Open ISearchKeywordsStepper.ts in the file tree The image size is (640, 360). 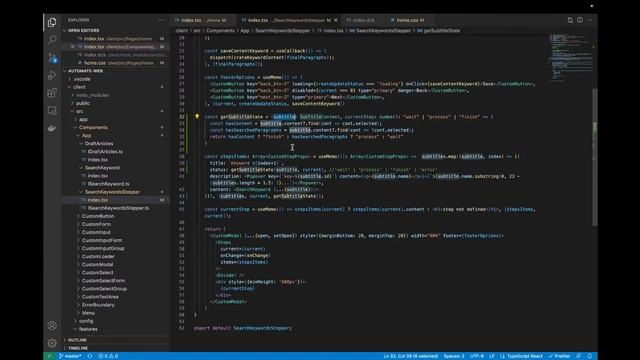coord(118,208)
